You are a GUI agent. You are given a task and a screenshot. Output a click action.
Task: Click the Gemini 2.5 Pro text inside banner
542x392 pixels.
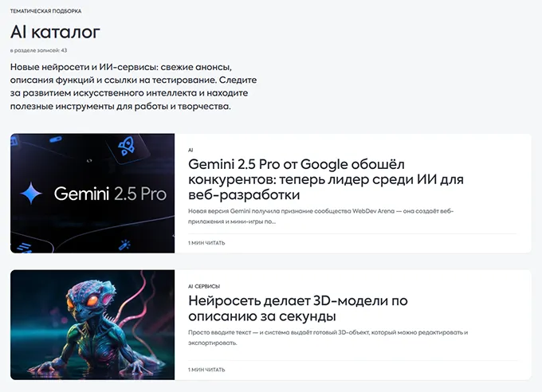click(x=110, y=194)
